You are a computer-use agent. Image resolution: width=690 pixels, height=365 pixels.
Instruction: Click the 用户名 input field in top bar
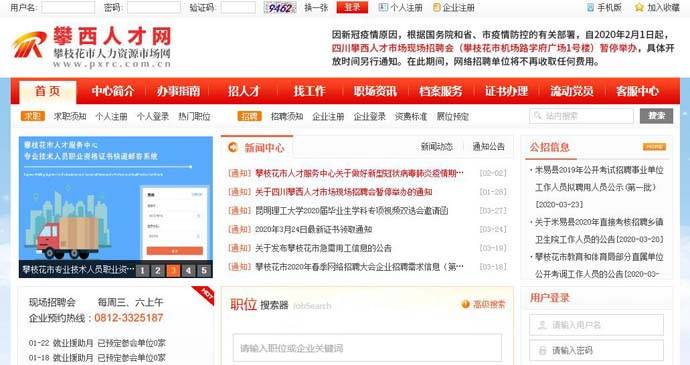tap(68, 7)
